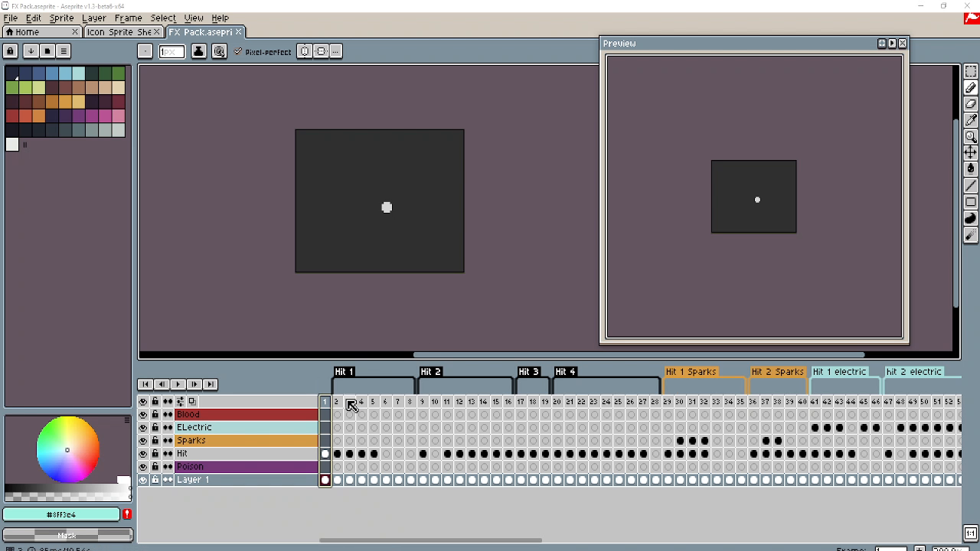Image resolution: width=980 pixels, height=551 pixels.
Task: Select the Eraser tool
Action: pos(970,104)
